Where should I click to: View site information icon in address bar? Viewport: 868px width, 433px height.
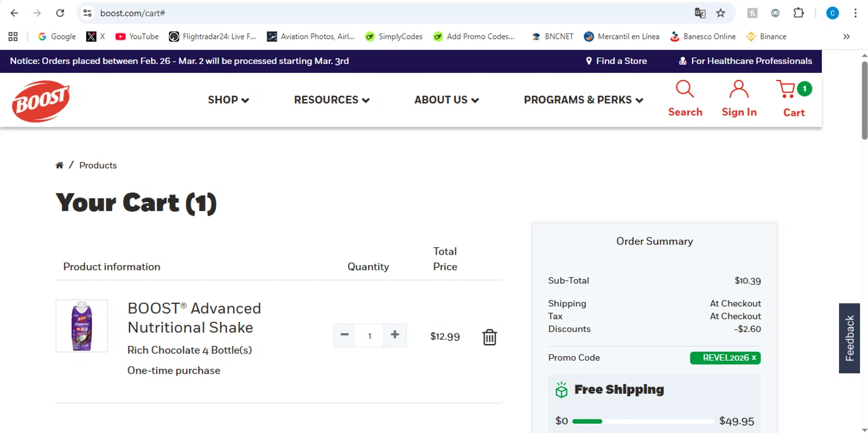pos(87,13)
